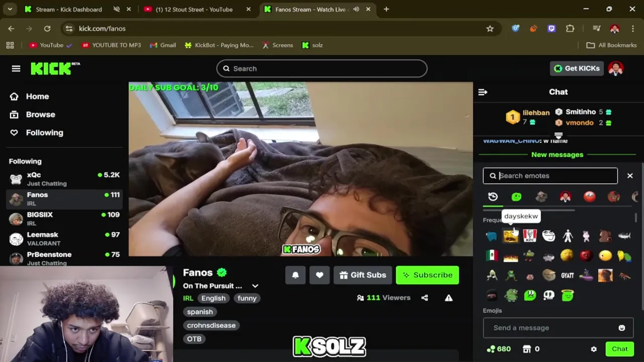Open the user profile avatar menu
The height and width of the screenshot is (362, 644).
[616, 68]
